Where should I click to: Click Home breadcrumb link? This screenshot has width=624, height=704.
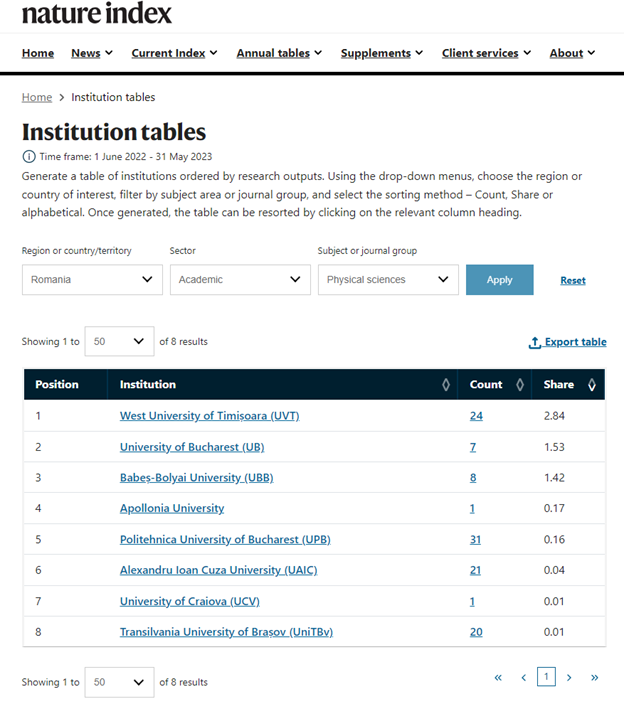[x=37, y=97]
